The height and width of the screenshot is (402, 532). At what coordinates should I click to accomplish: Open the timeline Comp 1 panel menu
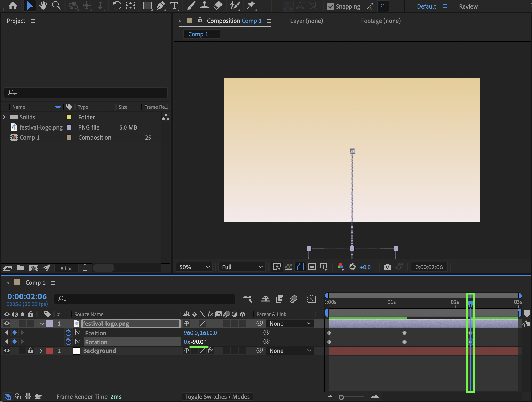tap(53, 283)
